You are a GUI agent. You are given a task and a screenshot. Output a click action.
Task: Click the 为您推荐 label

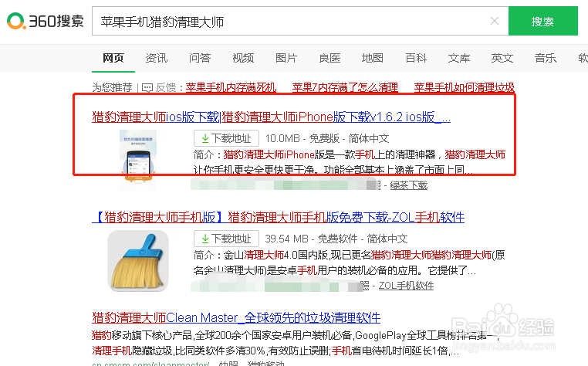coord(112,87)
